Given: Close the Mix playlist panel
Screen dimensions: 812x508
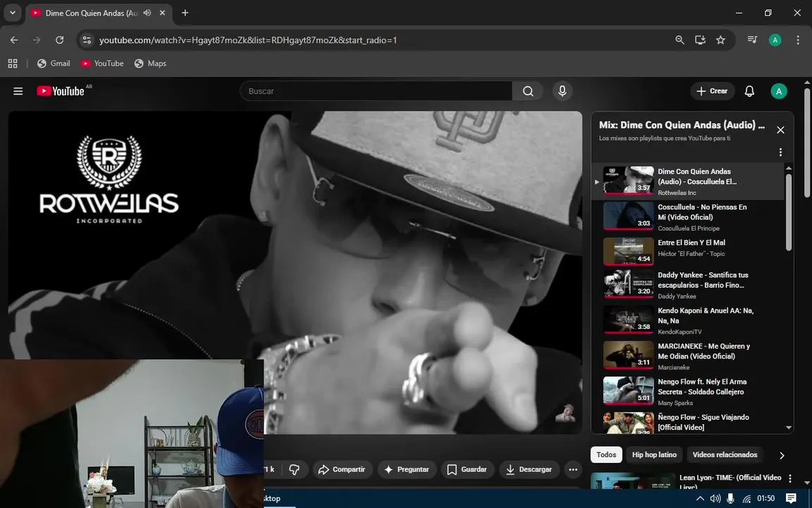Looking at the screenshot, I should [x=780, y=130].
